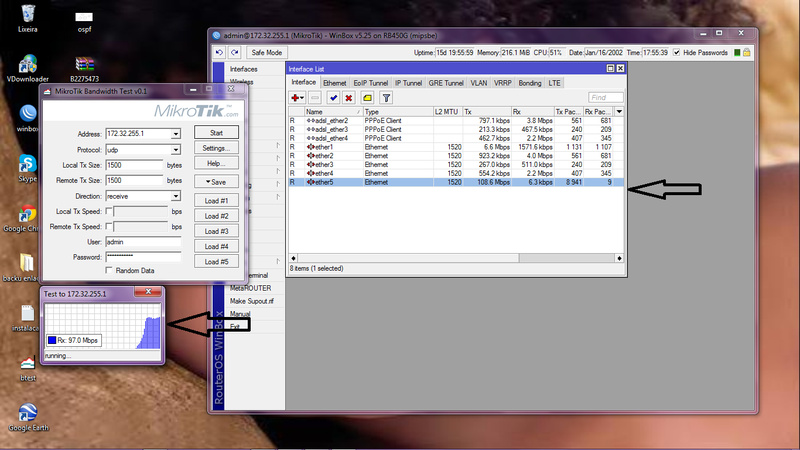Screen dimensions: 800x450
Task: Open the filter funnel icon in Interface List
Action: pyautogui.click(x=386, y=98)
